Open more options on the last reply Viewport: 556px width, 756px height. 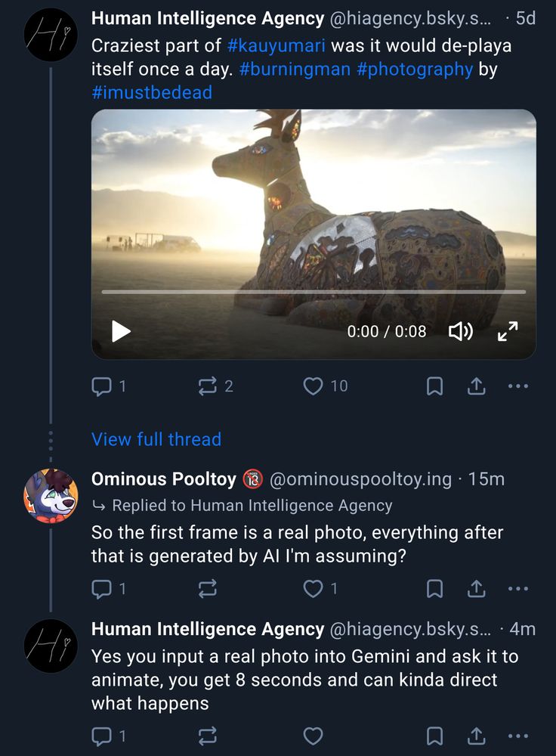518,736
